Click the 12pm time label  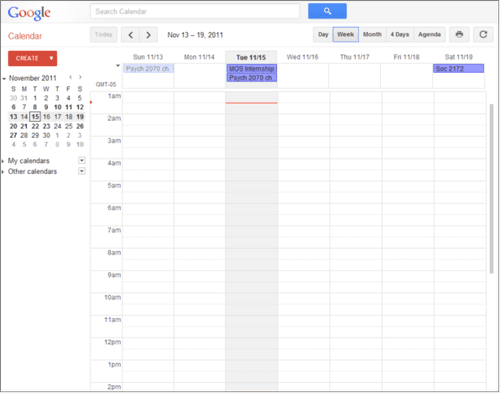113,342
